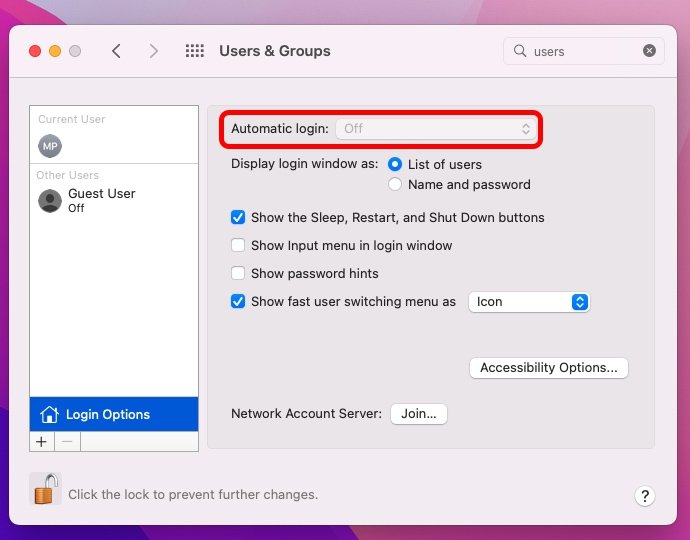Click the forward navigation arrow

[x=154, y=51]
